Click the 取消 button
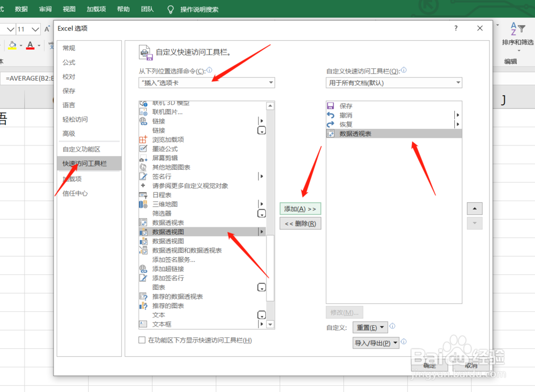Screen dimensions: 535x392 [471, 365]
